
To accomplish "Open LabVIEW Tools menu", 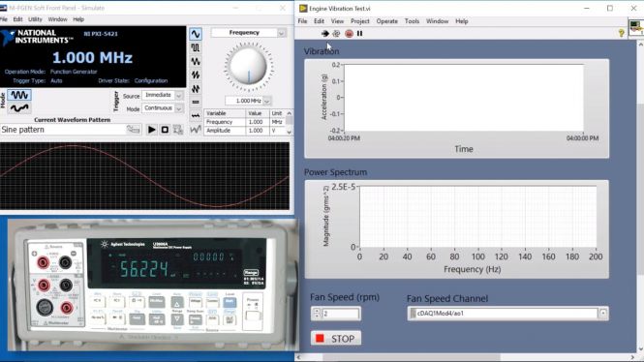I will [x=412, y=21].
